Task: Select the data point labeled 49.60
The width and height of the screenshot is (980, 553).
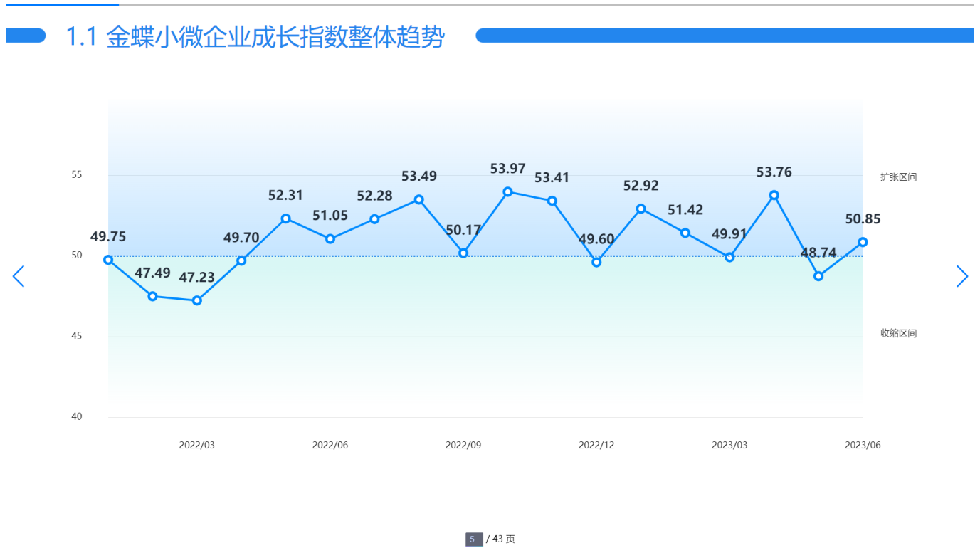Action: point(596,262)
